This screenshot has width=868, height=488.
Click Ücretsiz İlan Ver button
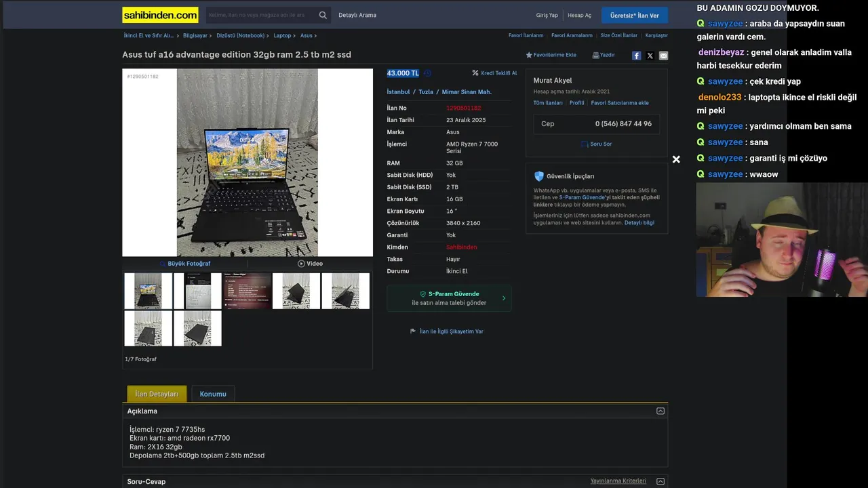click(x=634, y=15)
